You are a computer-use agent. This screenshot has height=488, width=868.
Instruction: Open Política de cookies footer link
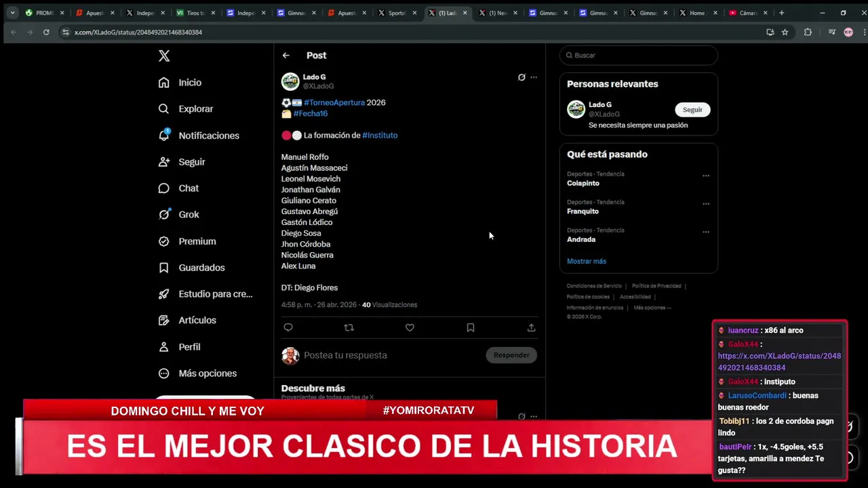[x=588, y=297]
